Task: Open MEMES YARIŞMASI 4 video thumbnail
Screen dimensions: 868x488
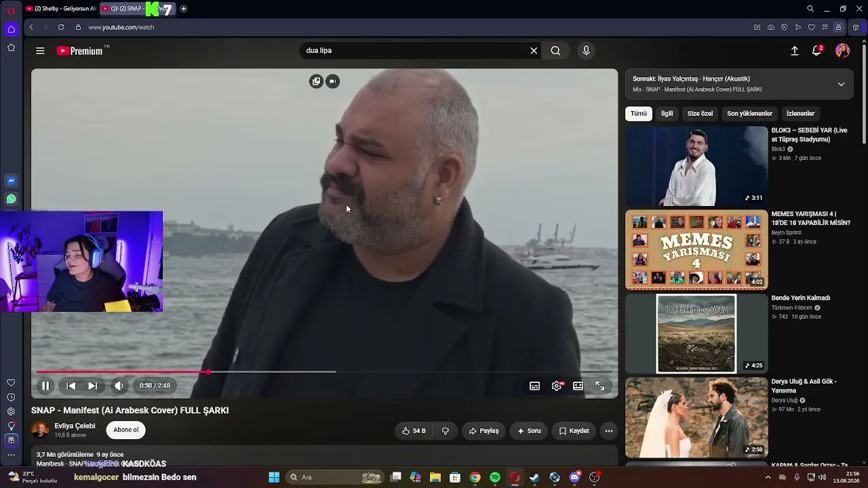Action: pyautogui.click(x=696, y=249)
